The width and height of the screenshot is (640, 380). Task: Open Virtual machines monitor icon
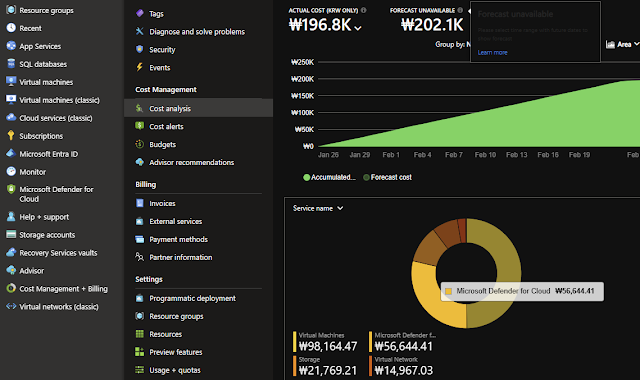(x=11, y=82)
